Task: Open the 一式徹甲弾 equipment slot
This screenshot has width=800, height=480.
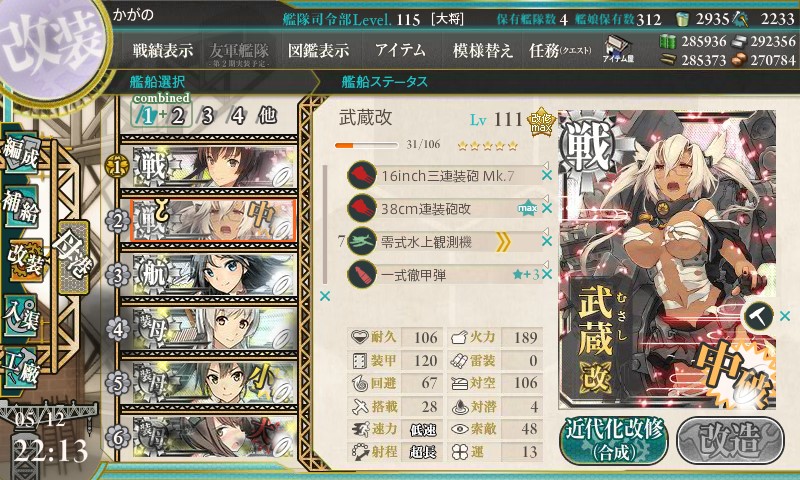Action: [444, 274]
